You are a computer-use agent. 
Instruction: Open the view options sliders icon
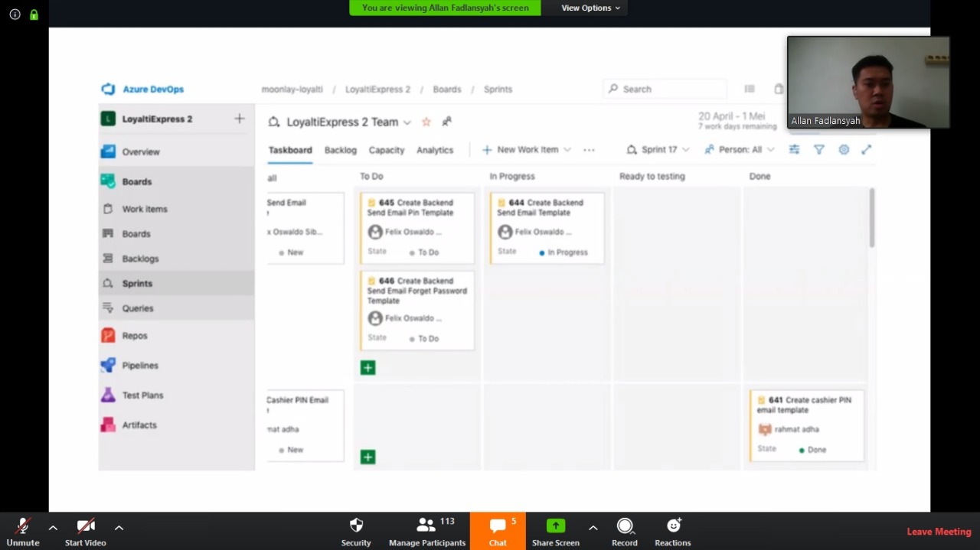click(794, 150)
